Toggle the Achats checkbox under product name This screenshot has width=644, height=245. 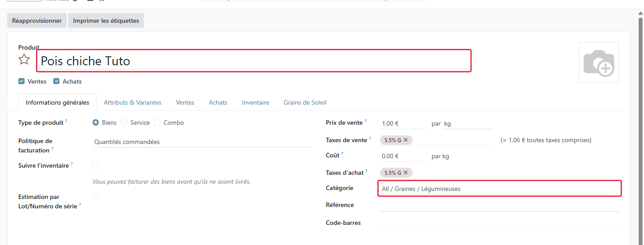(x=56, y=81)
